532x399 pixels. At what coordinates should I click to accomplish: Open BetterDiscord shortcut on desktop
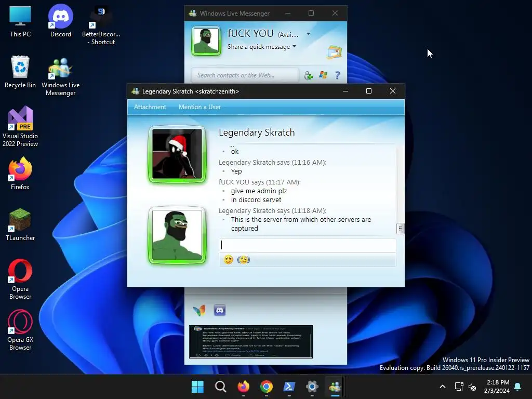101,24
